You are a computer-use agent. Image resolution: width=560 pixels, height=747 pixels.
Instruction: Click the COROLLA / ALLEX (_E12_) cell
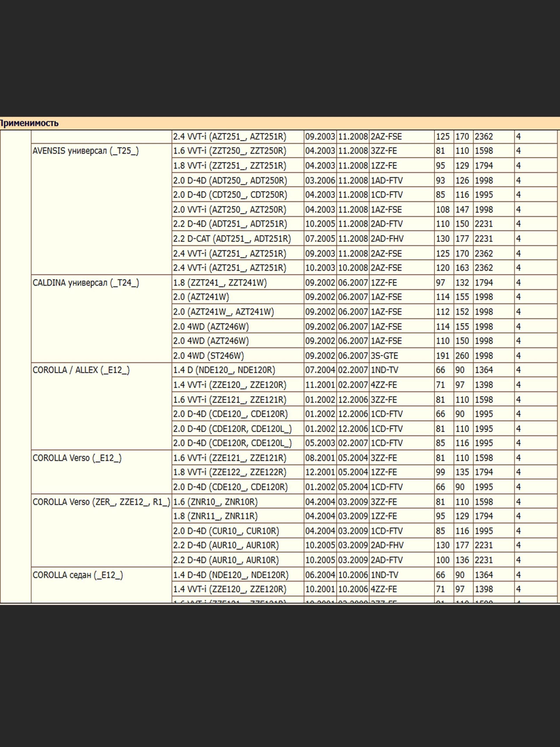tap(81, 370)
